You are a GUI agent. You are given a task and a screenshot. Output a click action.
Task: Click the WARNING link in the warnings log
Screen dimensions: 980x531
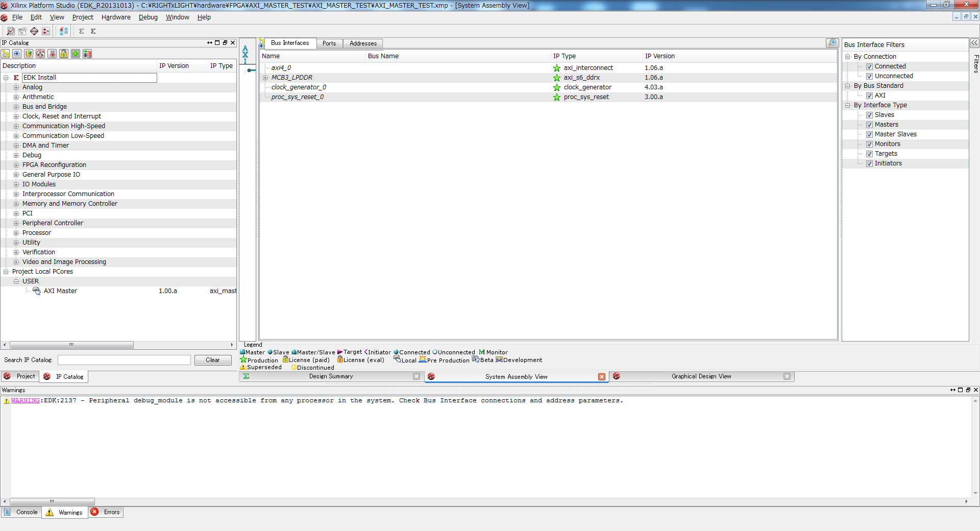click(x=26, y=401)
